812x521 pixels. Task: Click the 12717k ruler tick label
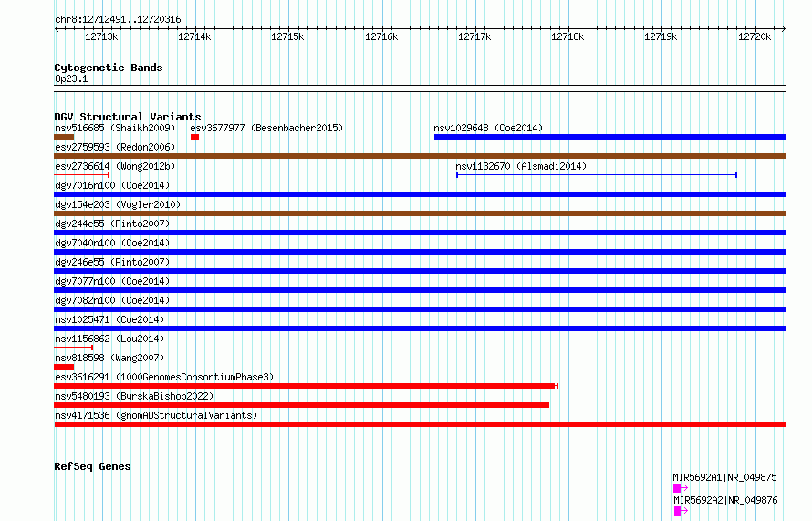pyautogui.click(x=474, y=36)
